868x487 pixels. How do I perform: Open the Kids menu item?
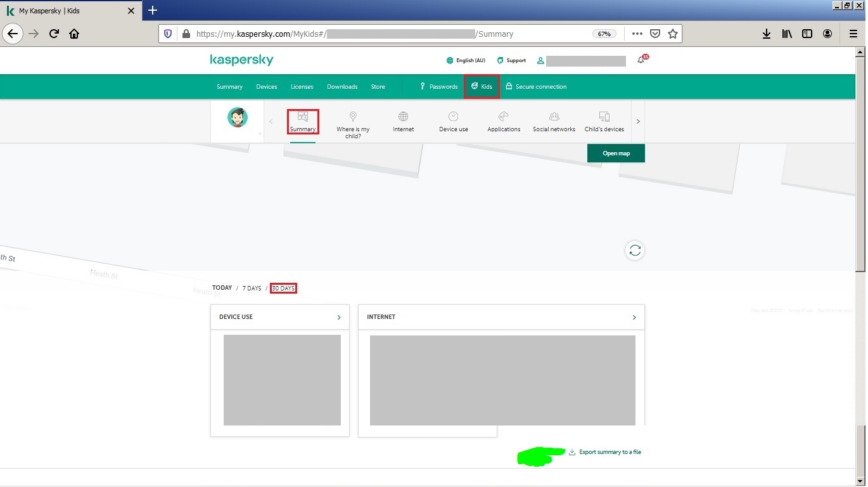pyautogui.click(x=482, y=87)
